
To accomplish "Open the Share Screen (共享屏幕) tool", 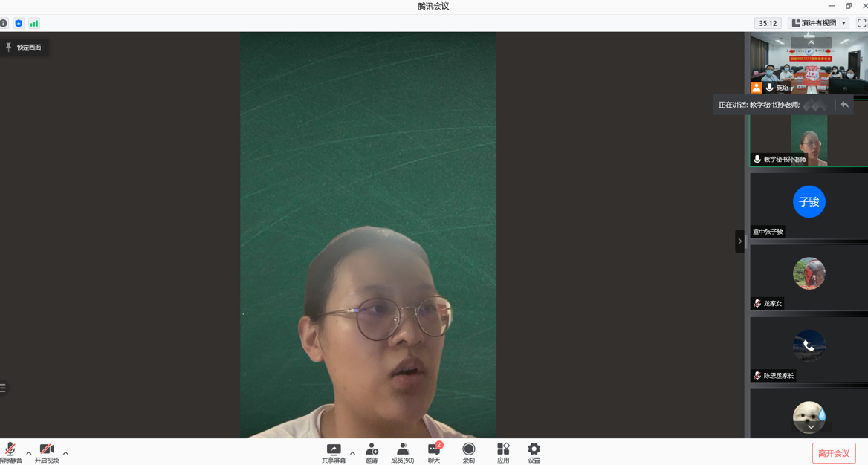I will [334, 452].
